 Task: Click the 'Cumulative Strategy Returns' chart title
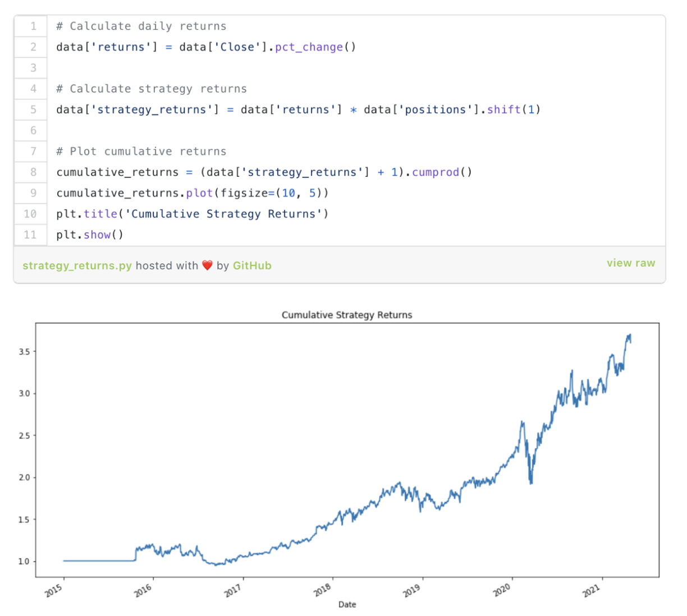tap(347, 315)
